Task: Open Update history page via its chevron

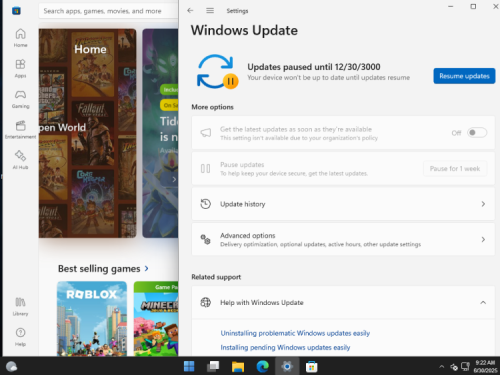Action: (x=483, y=204)
